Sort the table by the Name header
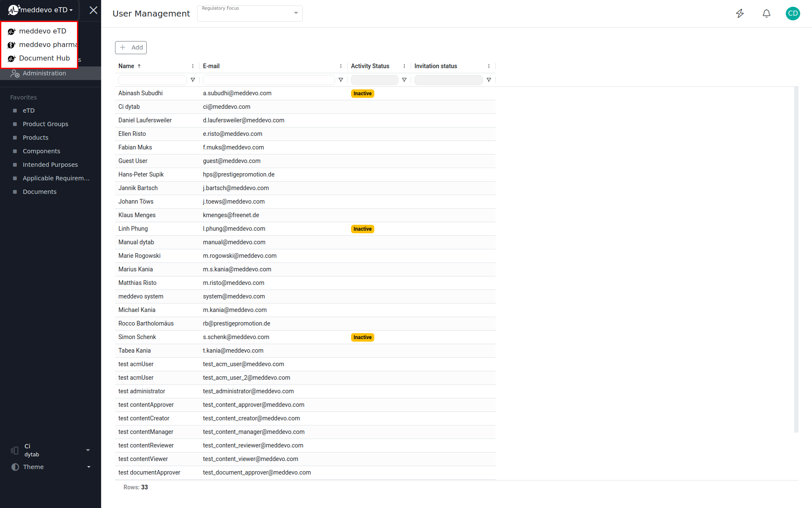 pos(126,66)
